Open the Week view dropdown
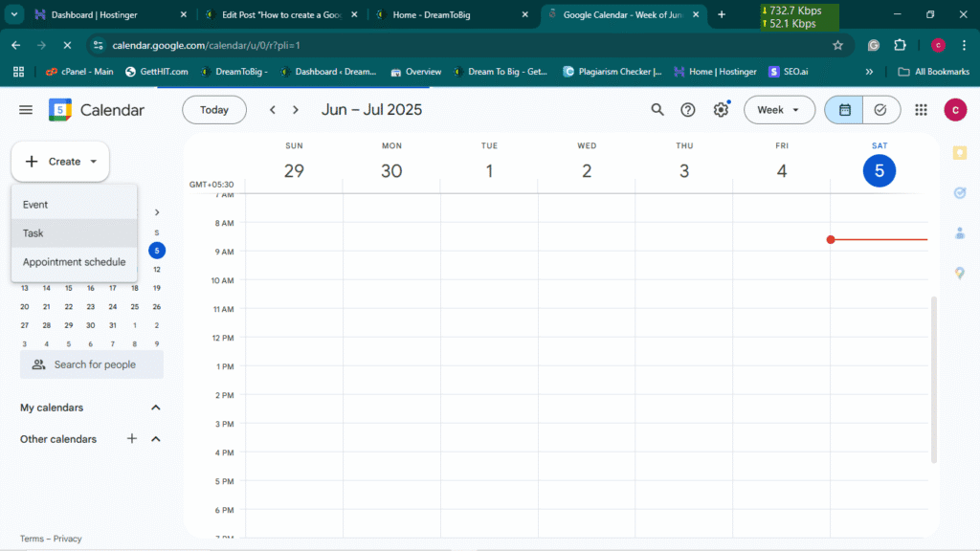This screenshot has width=980, height=551. 779,110
